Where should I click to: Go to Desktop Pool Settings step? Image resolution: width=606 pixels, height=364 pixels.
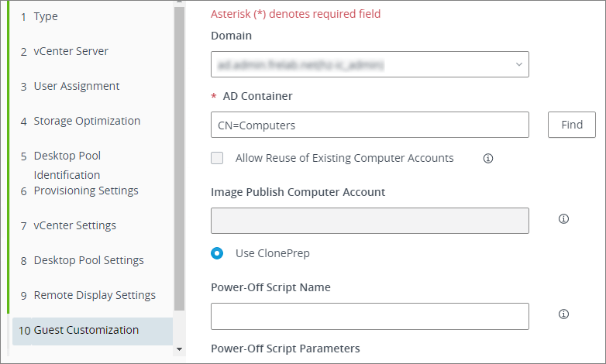point(88,260)
